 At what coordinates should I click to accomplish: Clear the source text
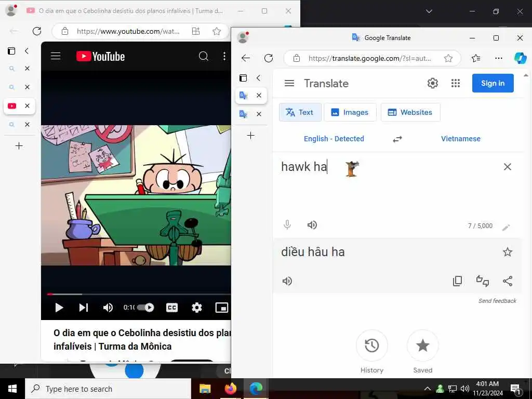click(507, 167)
